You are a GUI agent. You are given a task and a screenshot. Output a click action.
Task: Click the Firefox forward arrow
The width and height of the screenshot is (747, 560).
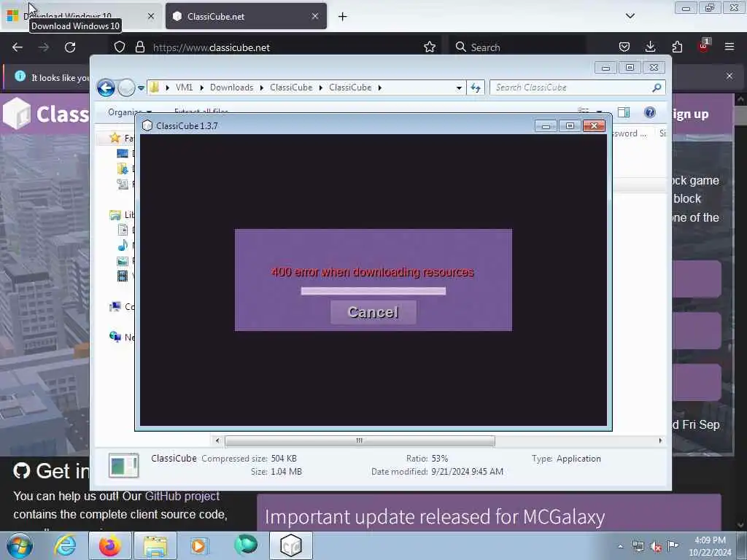(43, 47)
